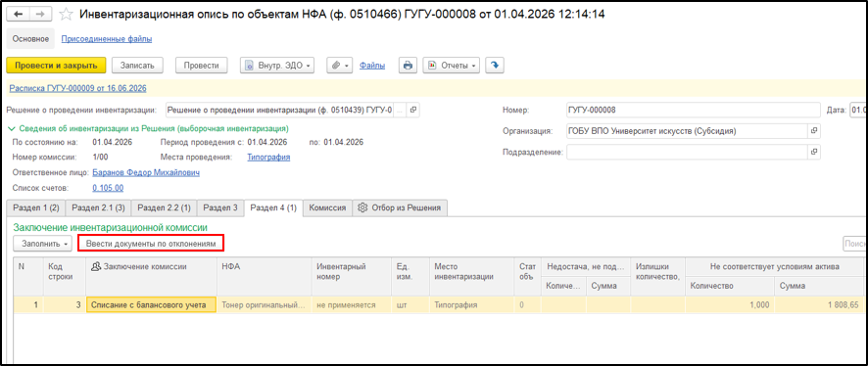Open the Внутр. ЭДО dropdown

[x=277, y=66]
